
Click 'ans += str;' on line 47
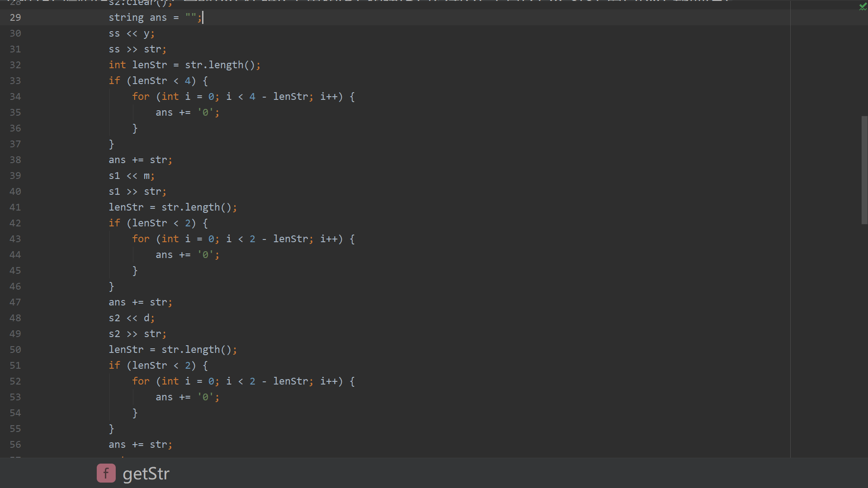click(140, 302)
